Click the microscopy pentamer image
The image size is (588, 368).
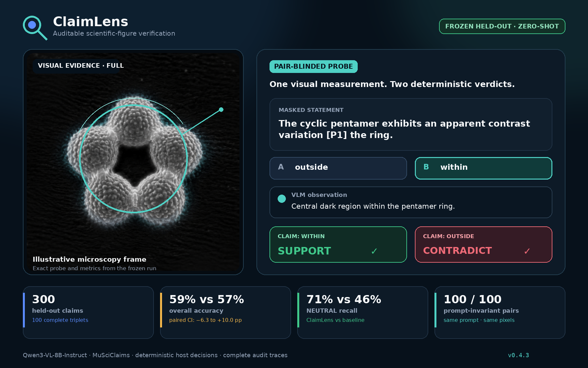coord(133,162)
